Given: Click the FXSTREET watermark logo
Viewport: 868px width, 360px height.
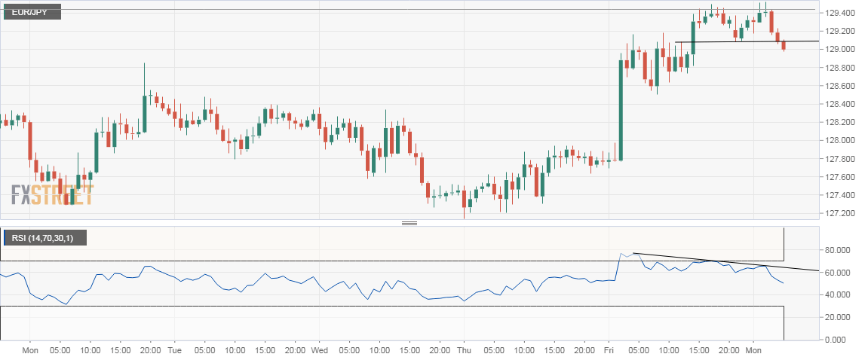Looking at the screenshot, I should (x=52, y=196).
